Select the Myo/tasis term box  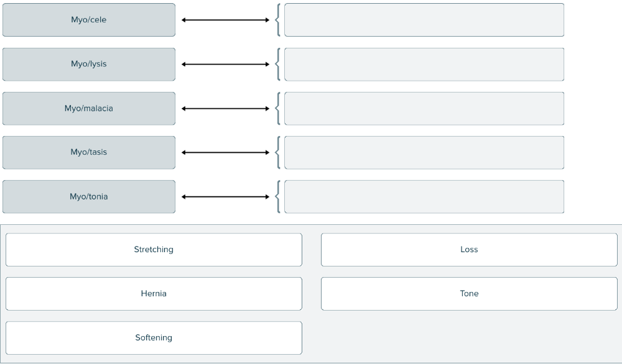click(89, 152)
